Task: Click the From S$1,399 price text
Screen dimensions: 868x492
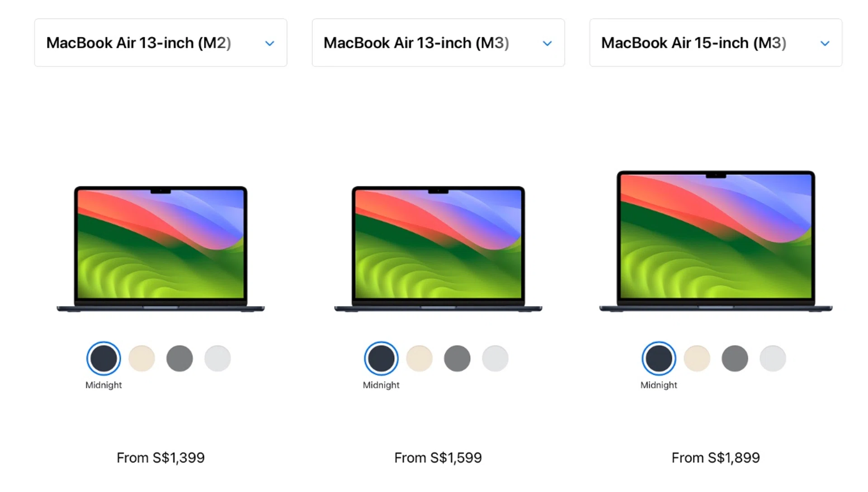Action: [x=160, y=457]
